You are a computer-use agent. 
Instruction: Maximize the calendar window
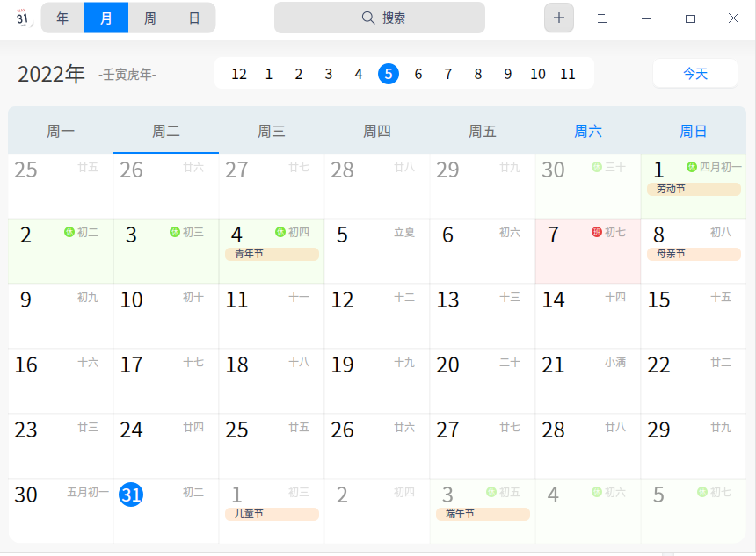tap(690, 18)
